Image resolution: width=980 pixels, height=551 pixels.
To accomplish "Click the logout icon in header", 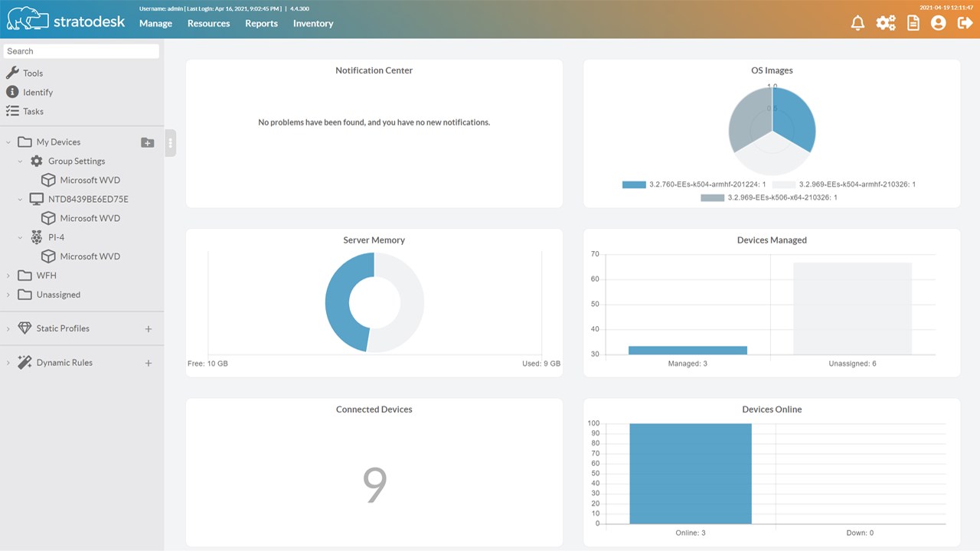I will point(965,23).
